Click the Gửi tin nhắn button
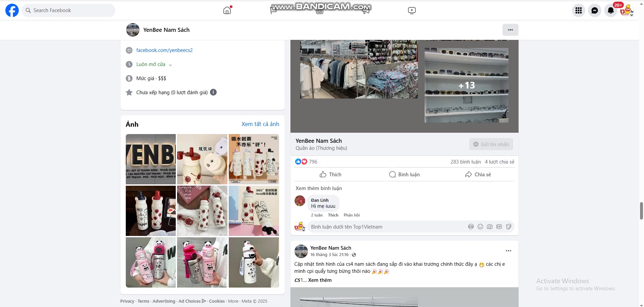Image resolution: width=644 pixels, height=307 pixels. [491, 144]
